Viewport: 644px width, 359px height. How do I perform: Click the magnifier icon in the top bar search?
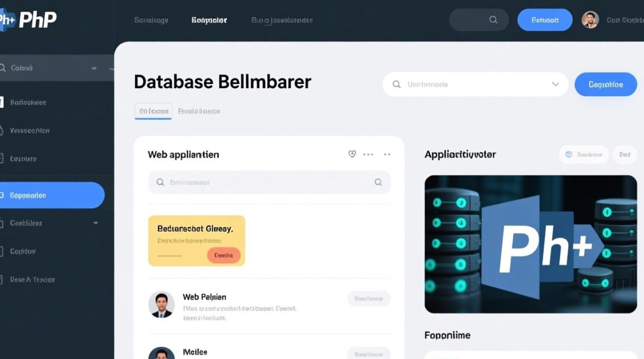tap(493, 20)
